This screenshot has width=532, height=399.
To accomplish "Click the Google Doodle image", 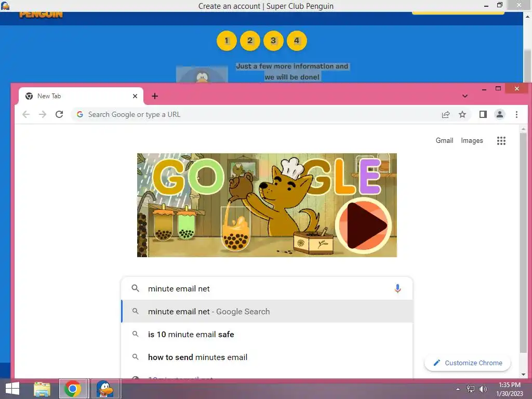I will click(267, 205).
